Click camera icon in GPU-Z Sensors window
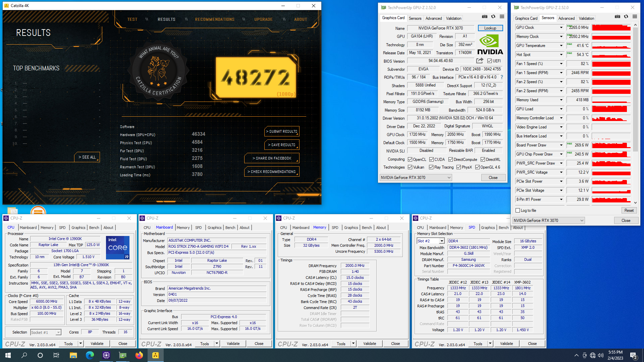This screenshot has height=362, width=644. point(618,16)
